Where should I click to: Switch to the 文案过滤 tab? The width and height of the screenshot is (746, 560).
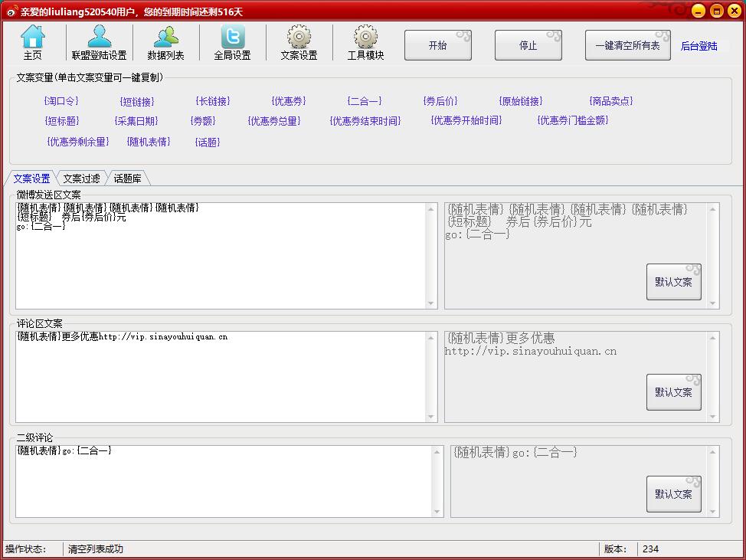[82, 178]
